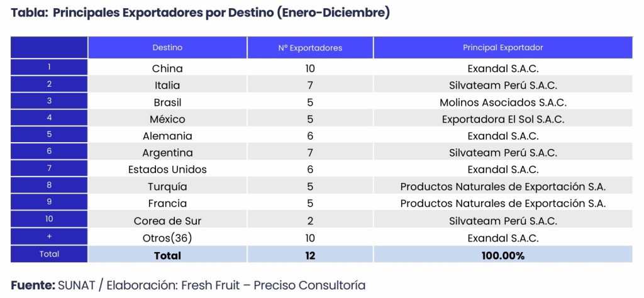Click the México destination cell
Screen dimensions: 644x298
(167, 119)
